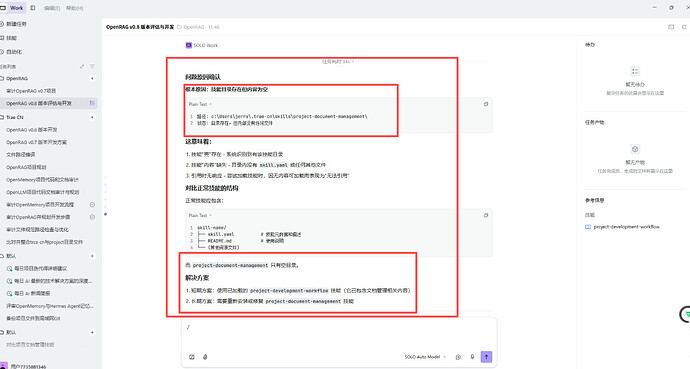Click status icon on 审计OpenMemory项目开发流程 row

(x=92, y=205)
